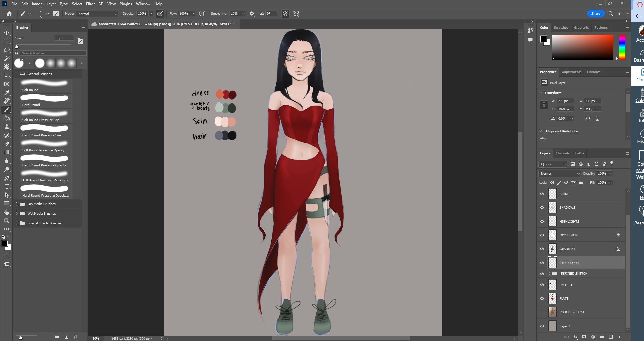The height and width of the screenshot is (341, 644).
Task: Show the ROUGH SKETCH layer
Action: pyautogui.click(x=542, y=312)
